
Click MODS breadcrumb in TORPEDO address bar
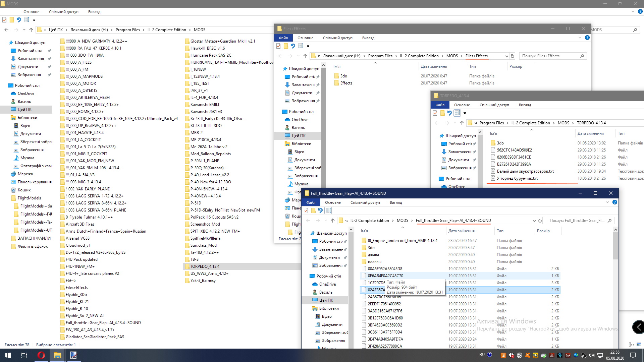pos(563,123)
